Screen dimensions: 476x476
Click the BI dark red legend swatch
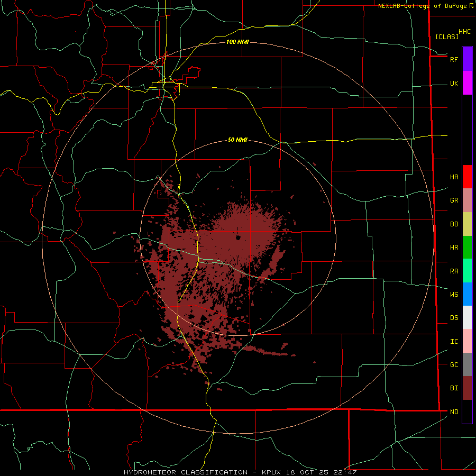click(467, 388)
